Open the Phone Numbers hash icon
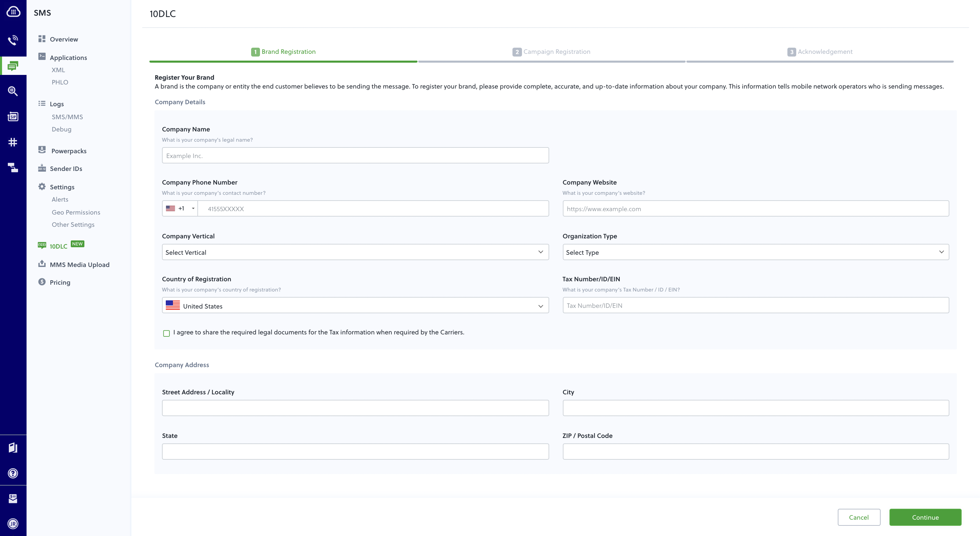The height and width of the screenshot is (536, 980). tap(13, 142)
